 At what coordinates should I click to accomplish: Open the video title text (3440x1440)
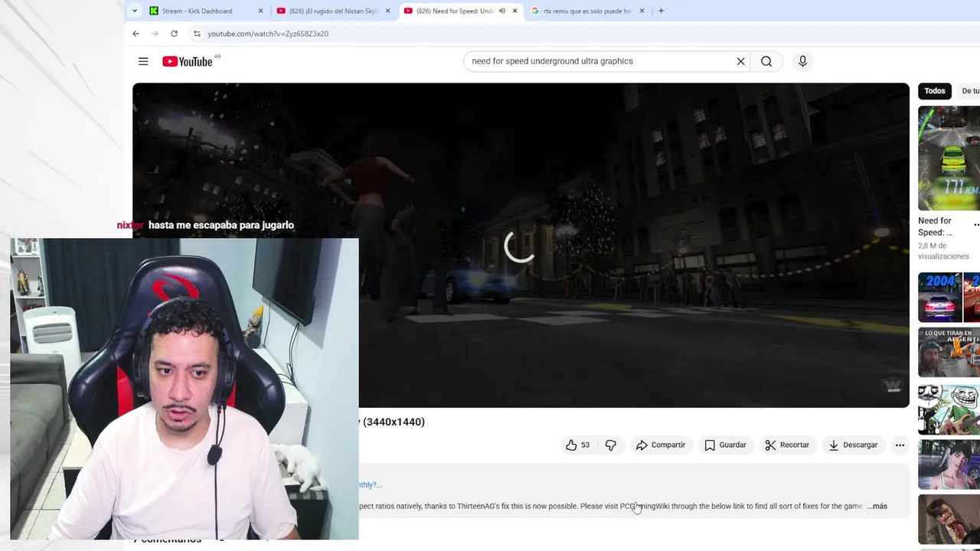tap(392, 422)
